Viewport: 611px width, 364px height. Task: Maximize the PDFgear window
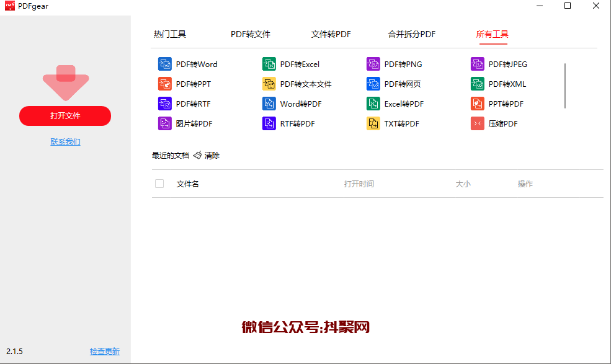click(568, 6)
